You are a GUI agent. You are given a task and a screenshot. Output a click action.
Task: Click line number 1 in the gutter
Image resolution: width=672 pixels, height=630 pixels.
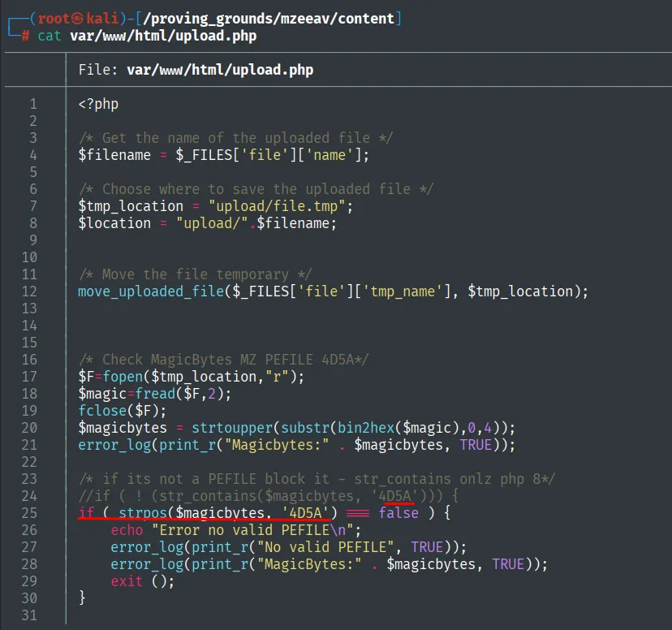[x=33, y=104]
